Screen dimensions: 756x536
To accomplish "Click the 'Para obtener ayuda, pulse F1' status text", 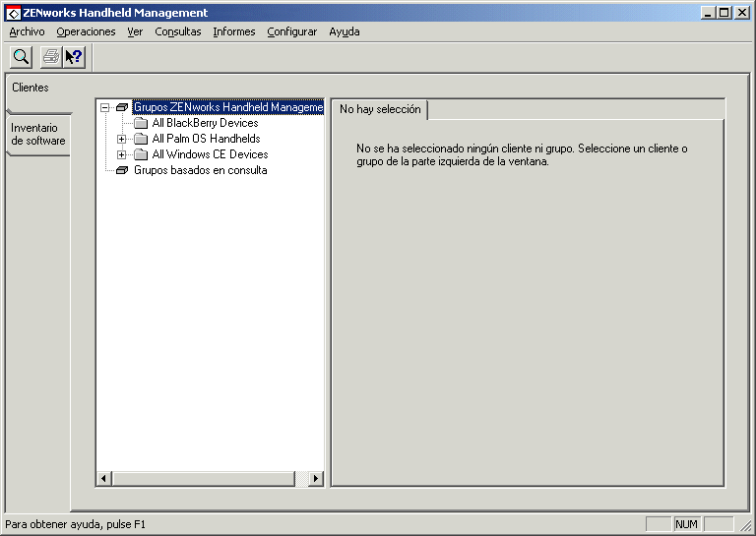I will point(75,524).
